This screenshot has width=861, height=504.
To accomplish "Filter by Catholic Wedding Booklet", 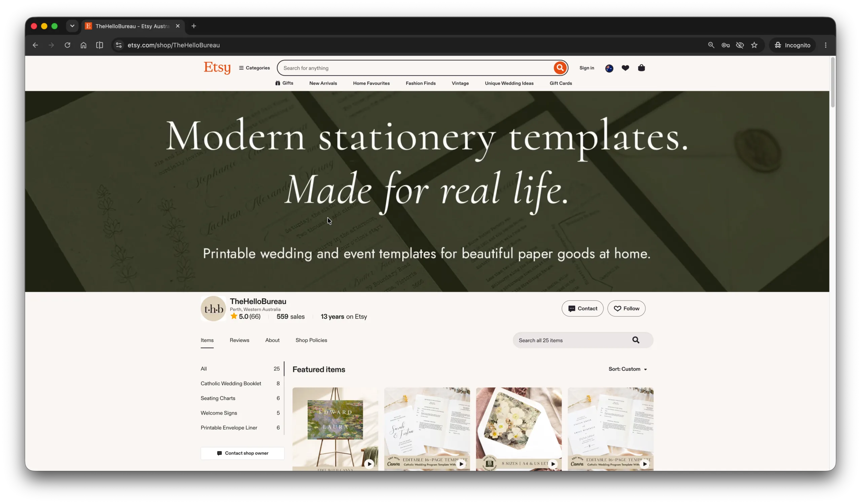I will (240, 383).
